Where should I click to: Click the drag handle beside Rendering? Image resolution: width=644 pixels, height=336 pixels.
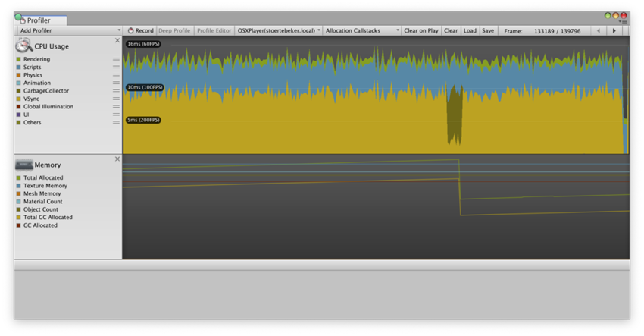click(x=116, y=59)
